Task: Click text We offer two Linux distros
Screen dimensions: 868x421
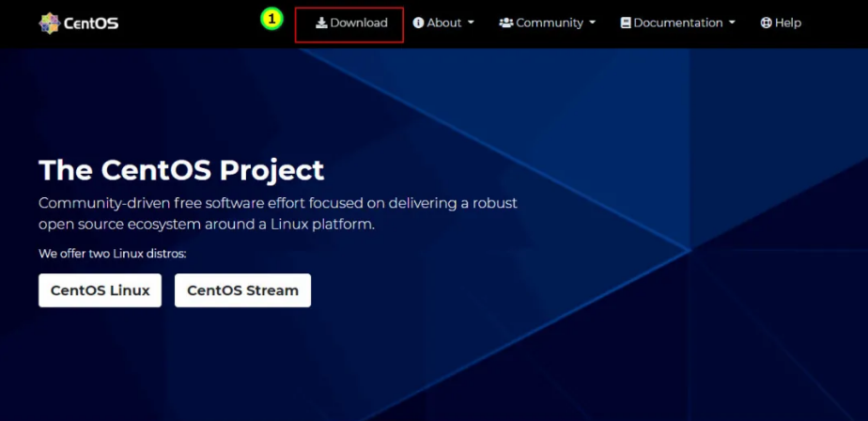Action: pyautogui.click(x=113, y=254)
